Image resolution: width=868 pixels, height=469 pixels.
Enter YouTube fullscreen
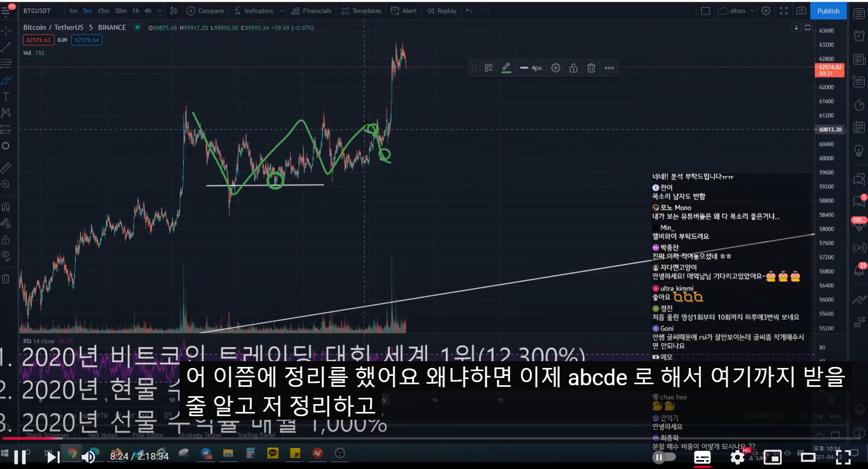[x=843, y=457]
